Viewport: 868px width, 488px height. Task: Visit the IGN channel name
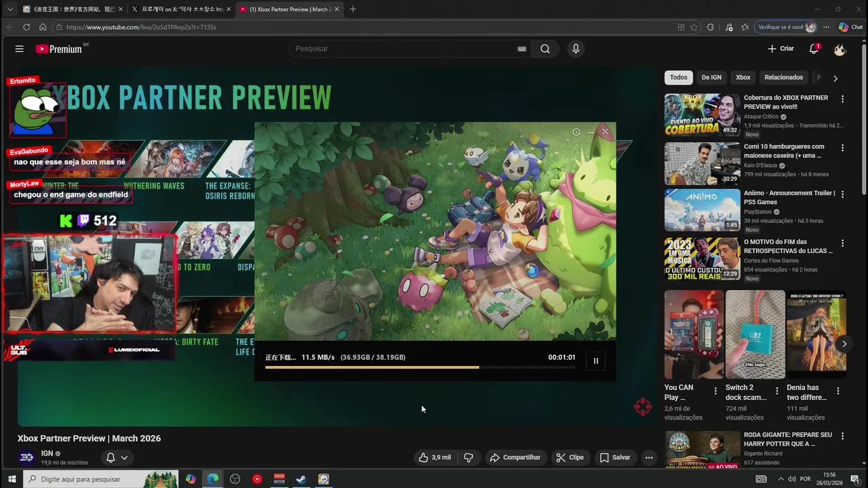coord(47,453)
